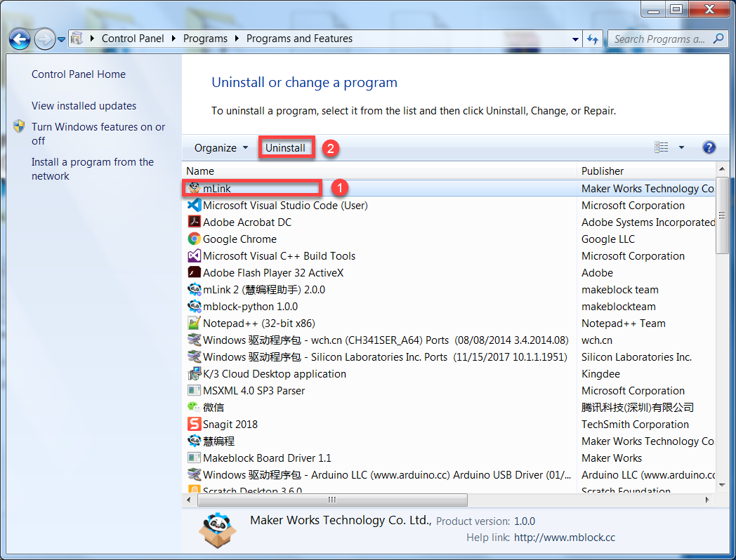Open Install a program from the network
Image resolution: width=736 pixels, height=560 pixels.
93,169
